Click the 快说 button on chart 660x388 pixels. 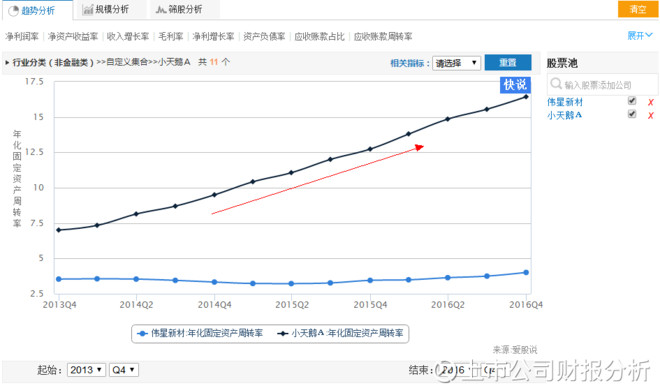(x=515, y=85)
